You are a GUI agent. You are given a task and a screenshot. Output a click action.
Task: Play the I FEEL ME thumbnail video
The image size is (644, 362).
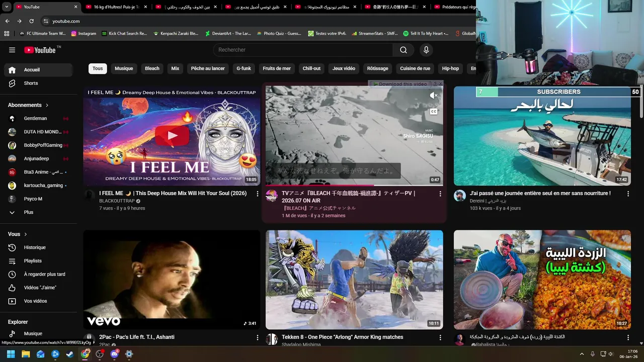pyautogui.click(x=172, y=136)
